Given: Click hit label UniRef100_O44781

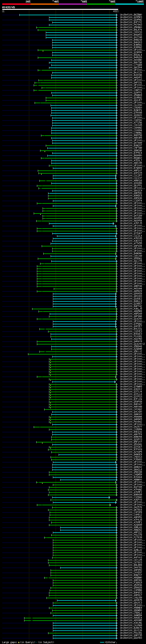Looking at the screenshot, I should coord(131,568).
